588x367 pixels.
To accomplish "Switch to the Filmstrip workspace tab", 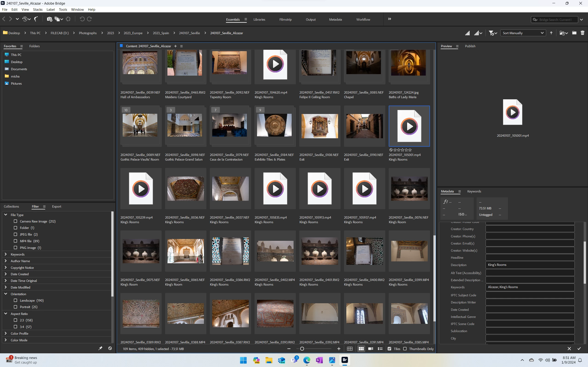I will point(285,19).
